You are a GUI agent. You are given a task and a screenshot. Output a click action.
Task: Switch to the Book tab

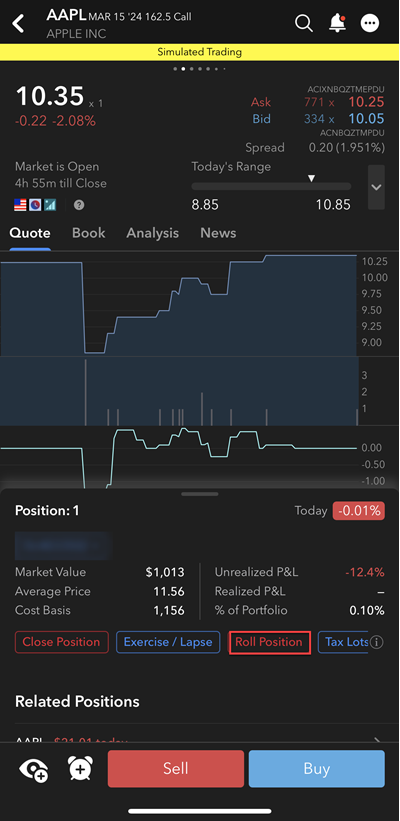88,233
